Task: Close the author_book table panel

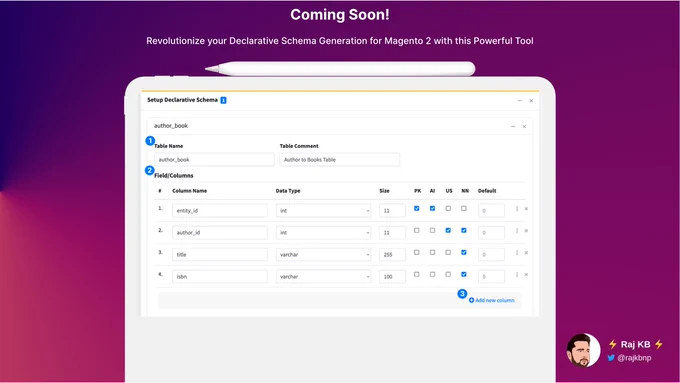Action: pyautogui.click(x=524, y=126)
